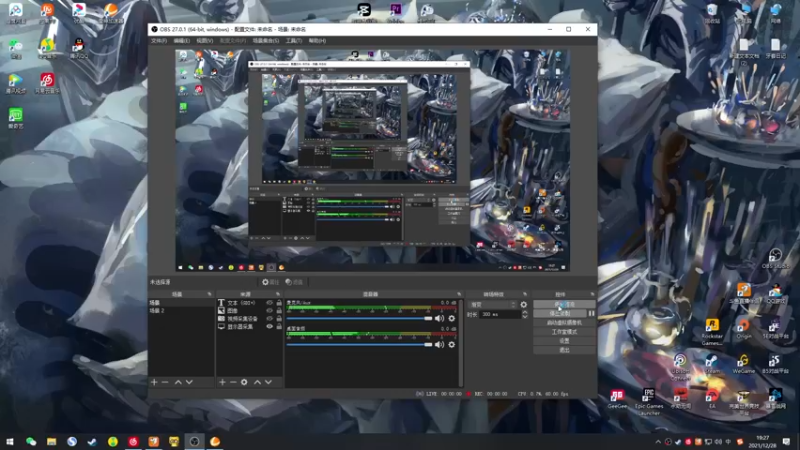Toggle visibility of the 文本 (GDI+) source
The width and height of the screenshot is (800, 450).
click(269, 303)
